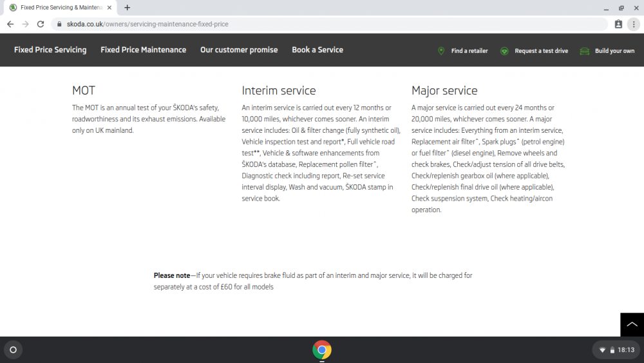Reload the Skoda servicing page
This screenshot has width=644, height=363.
tap(40, 25)
